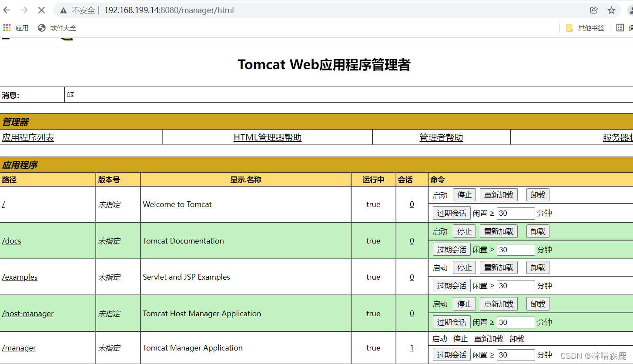Image resolution: width=633 pixels, height=364 pixels.
Task: Open the 软件大全 bookmark
Action: [x=57, y=28]
